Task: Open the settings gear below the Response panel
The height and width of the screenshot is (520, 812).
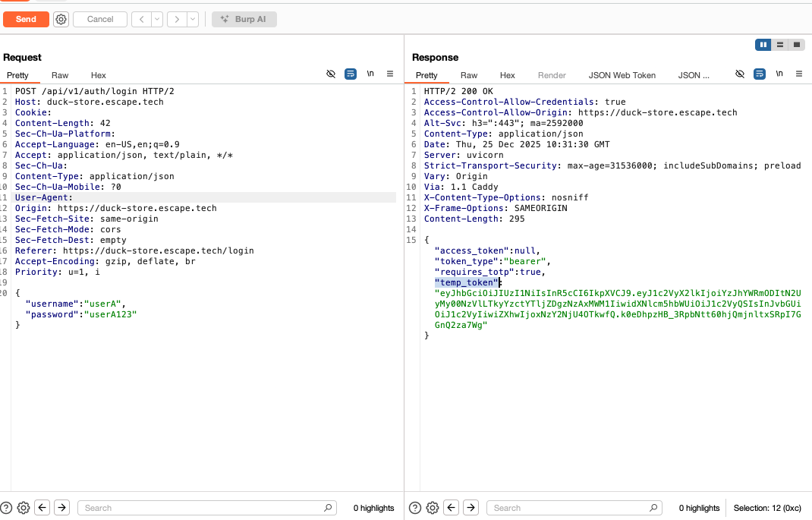Action: (x=433, y=507)
